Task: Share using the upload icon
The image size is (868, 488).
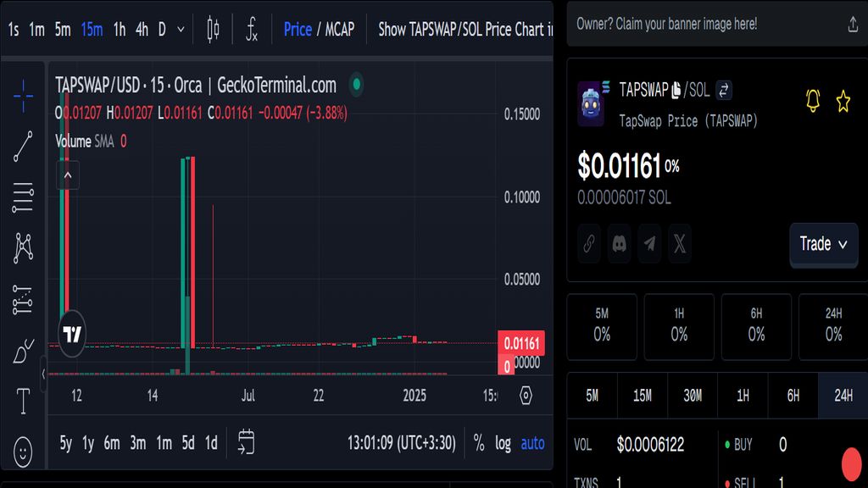Action: 853,25
